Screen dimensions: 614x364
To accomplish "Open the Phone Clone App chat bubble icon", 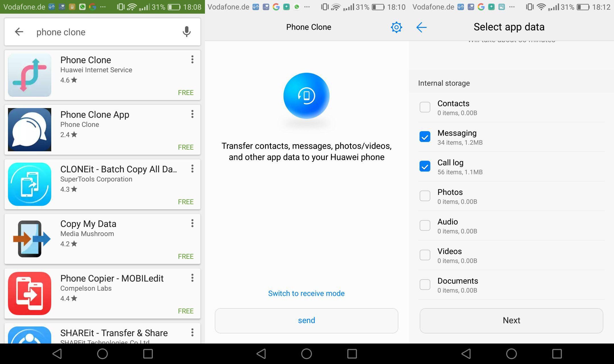I will click(30, 130).
